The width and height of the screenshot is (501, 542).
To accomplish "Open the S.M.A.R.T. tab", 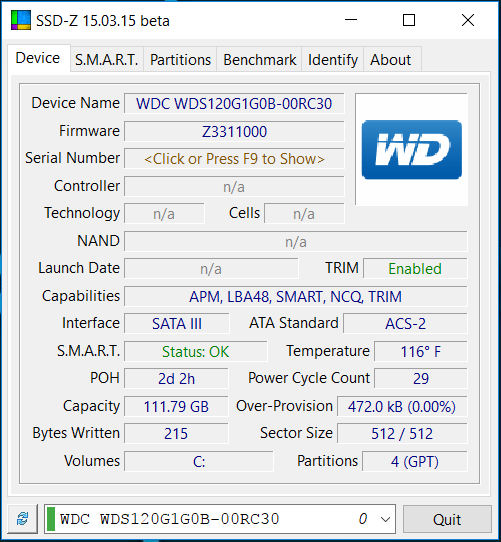I will pos(106,60).
